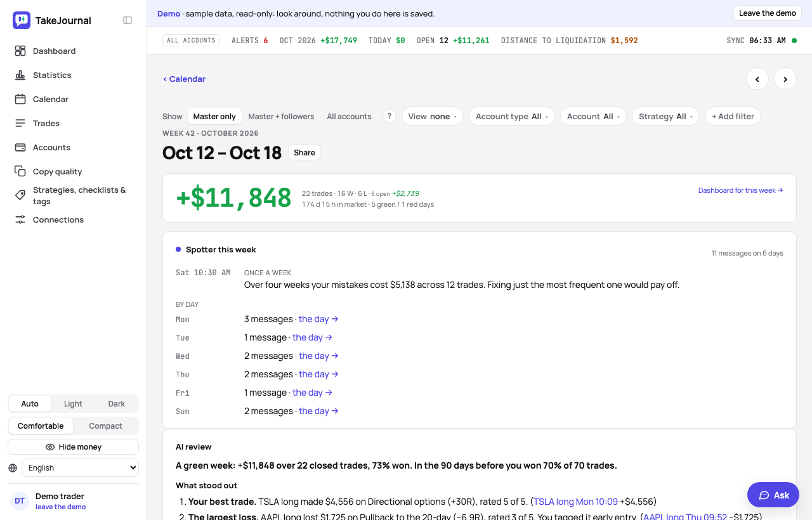The width and height of the screenshot is (812, 520).
Task: Go to previous week arrow
Action: 757,79
